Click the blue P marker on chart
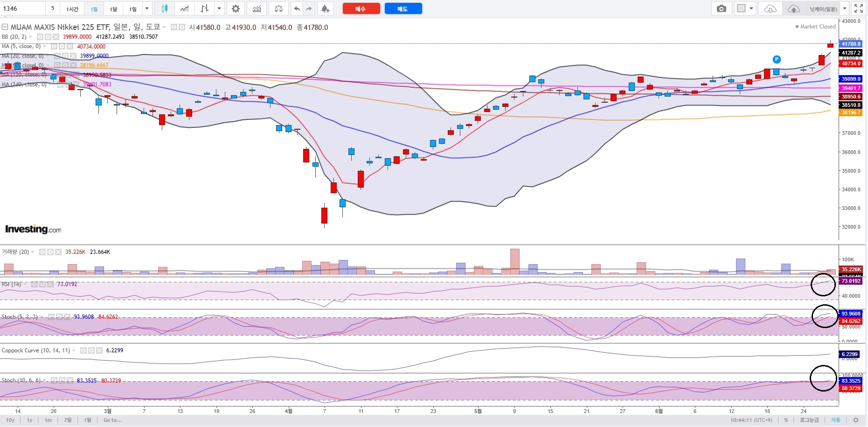Viewport: 868px width, 427px height. 777,59
